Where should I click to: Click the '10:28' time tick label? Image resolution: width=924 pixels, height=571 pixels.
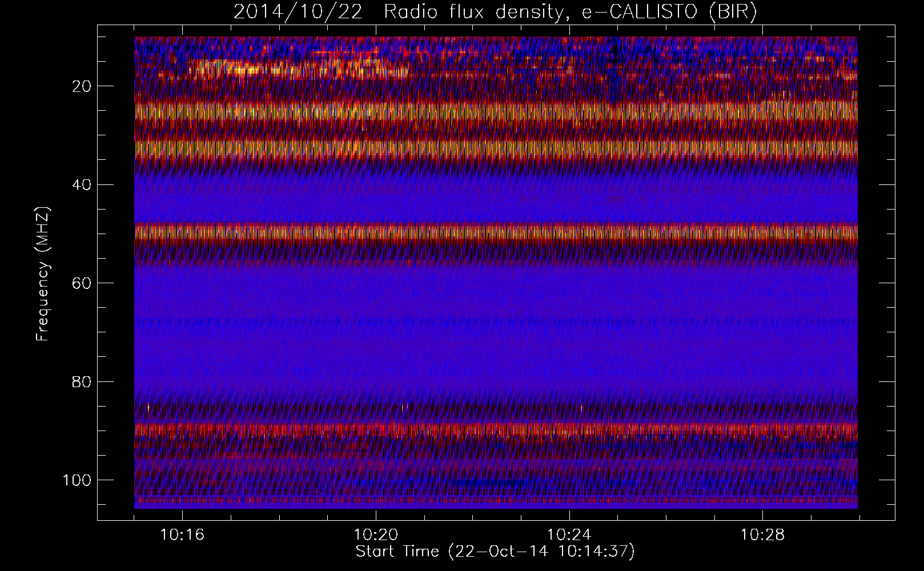click(x=762, y=535)
